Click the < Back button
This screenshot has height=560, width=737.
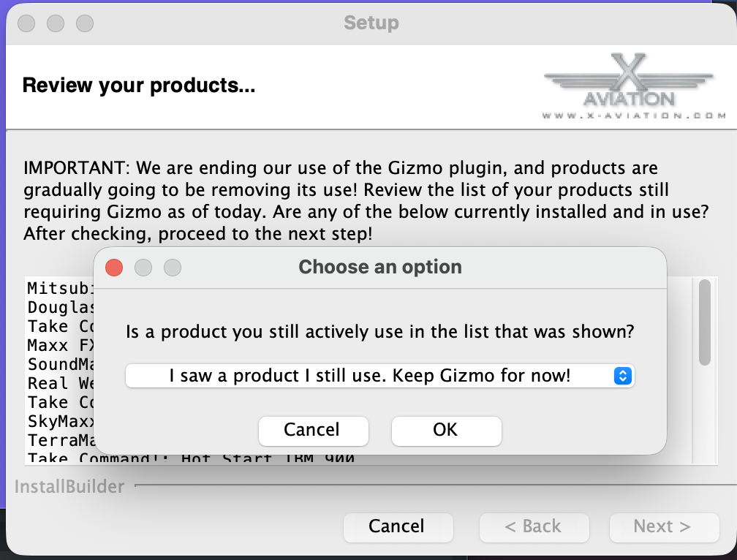[x=534, y=527]
